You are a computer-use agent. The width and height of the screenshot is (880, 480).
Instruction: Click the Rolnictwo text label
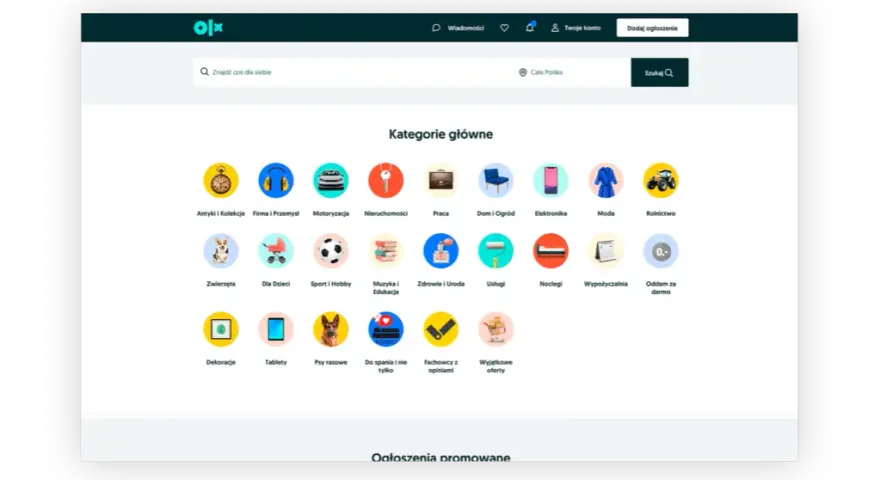coord(661,213)
